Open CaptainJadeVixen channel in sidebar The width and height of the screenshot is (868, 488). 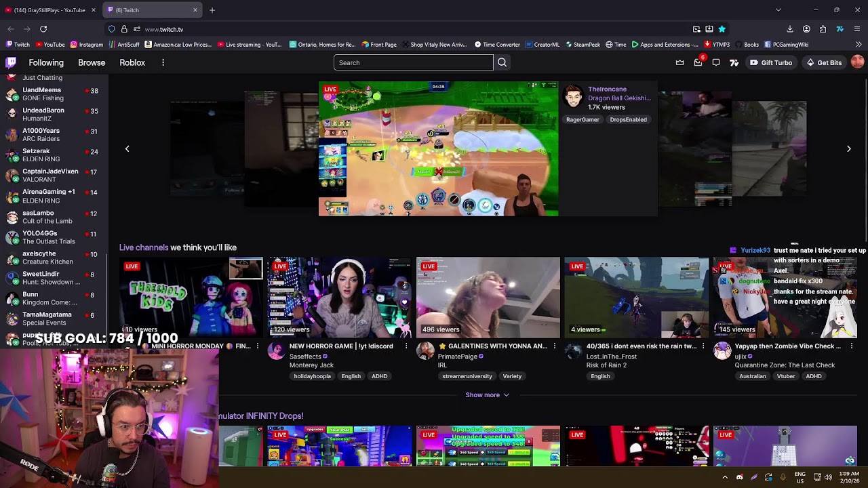point(54,176)
